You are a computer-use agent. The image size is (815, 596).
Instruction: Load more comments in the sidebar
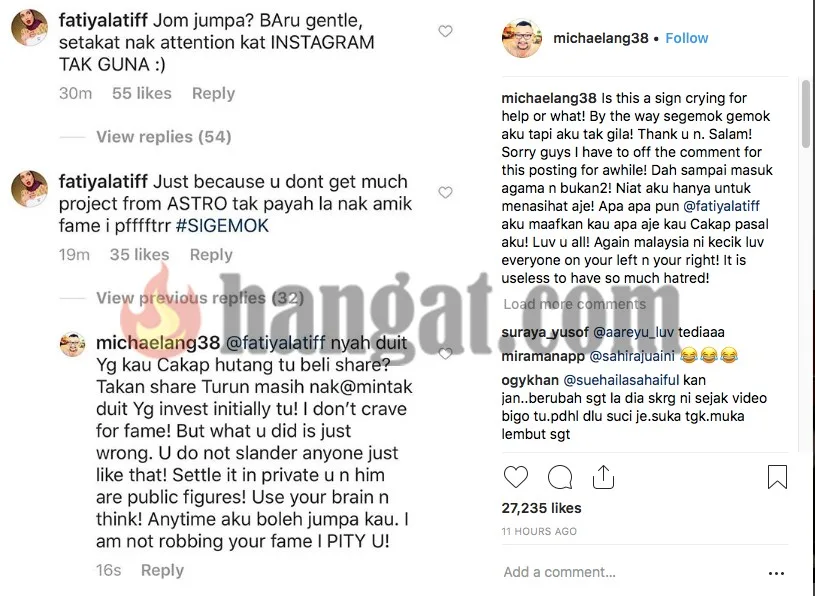coord(574,304)
